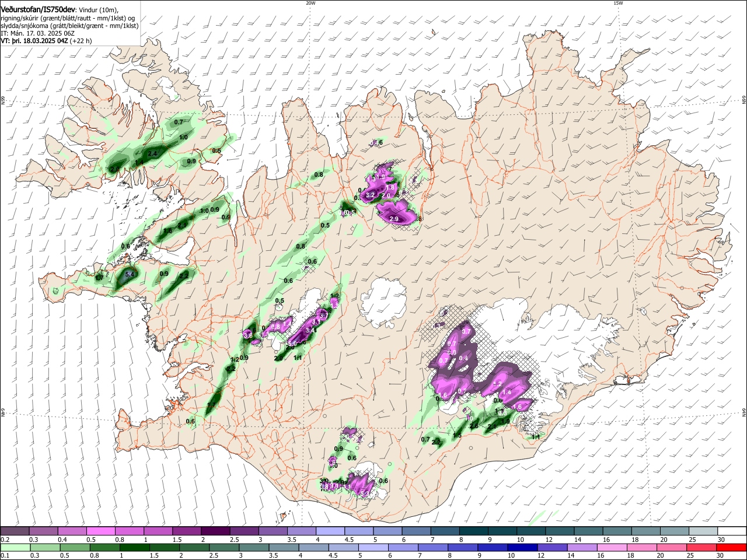Click the 2.9 snowfall value in the north

(x=394, y=219)
